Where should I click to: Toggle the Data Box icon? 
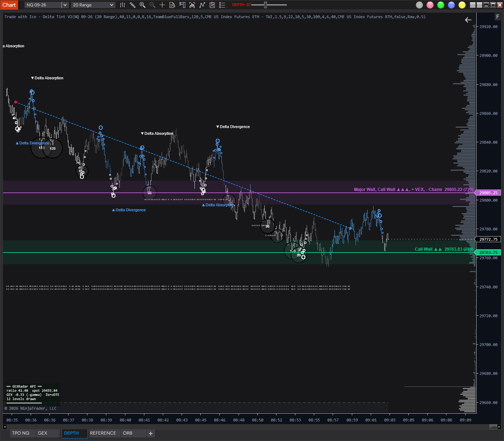pos(172,5)
